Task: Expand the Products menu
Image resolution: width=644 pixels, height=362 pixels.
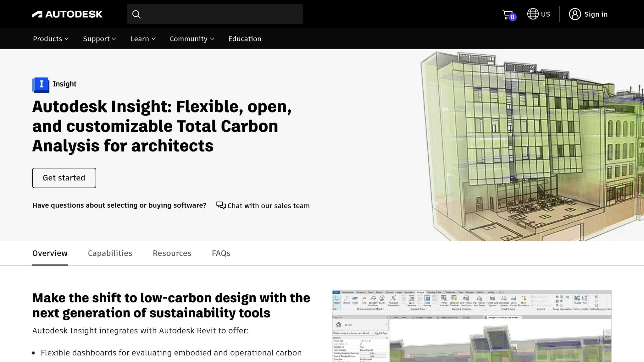Action: pos(51,39)
